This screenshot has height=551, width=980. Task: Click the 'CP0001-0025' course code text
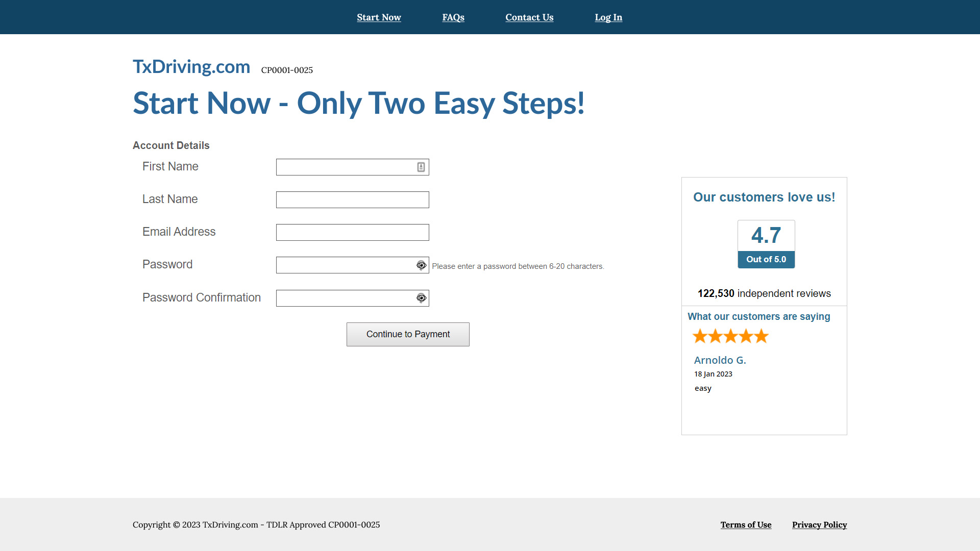click(287, 70)
